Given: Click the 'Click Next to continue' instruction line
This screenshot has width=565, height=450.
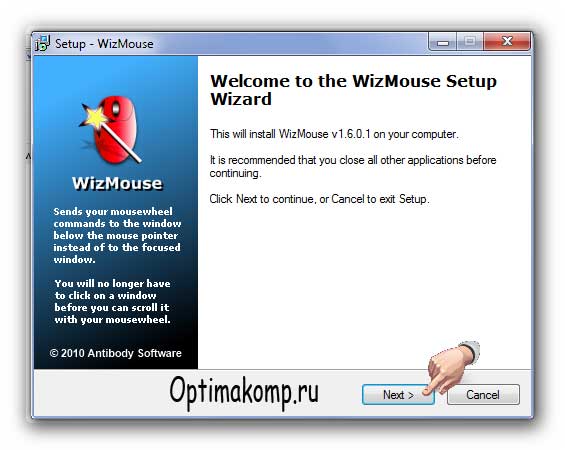Looking at the screenshot, I should coord(319,199).
